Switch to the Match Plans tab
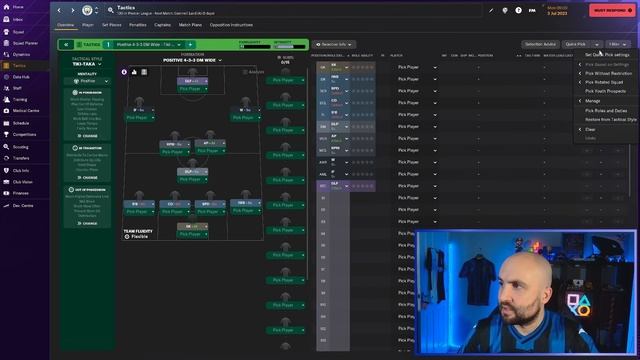640x360 pixels. (x=190, y=25)
